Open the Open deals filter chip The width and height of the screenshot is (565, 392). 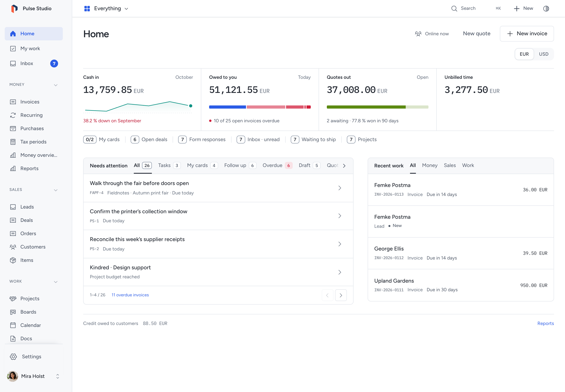149,140
